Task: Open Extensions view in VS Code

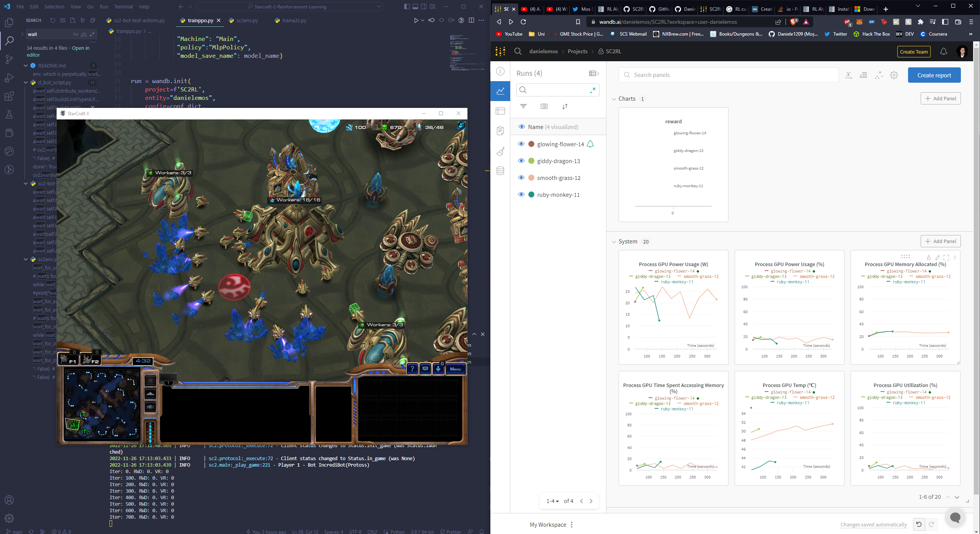Action: click(9, 96)
